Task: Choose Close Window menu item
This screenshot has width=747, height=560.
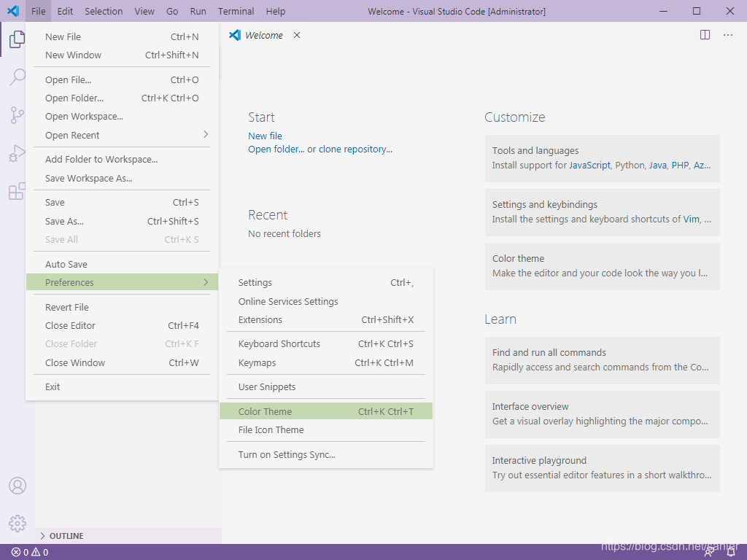Action: pos(122,362)
